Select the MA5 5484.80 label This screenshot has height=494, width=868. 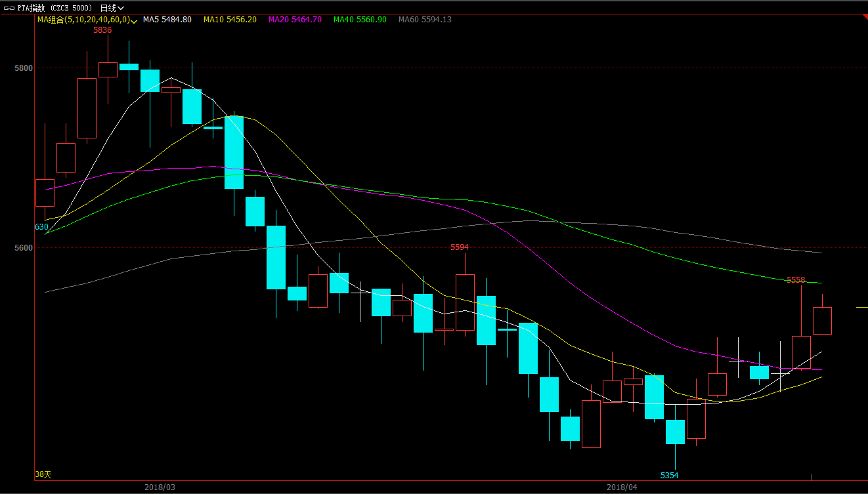167,20
